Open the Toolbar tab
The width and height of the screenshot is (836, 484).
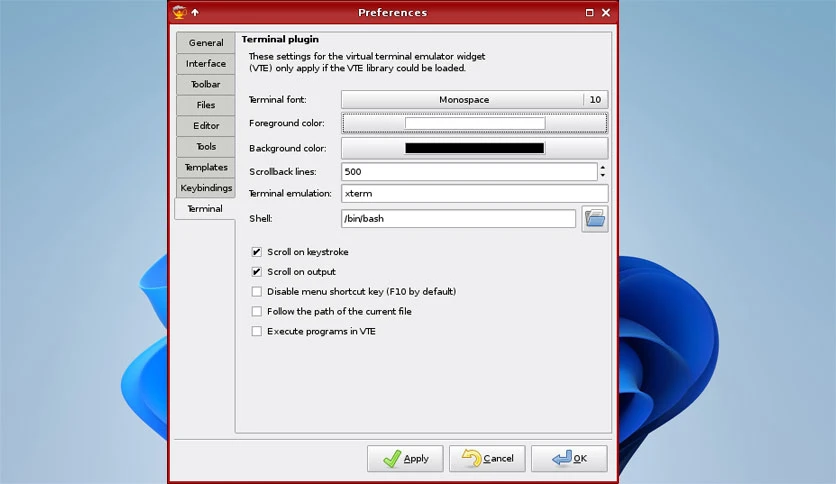(x=206, y=84)
